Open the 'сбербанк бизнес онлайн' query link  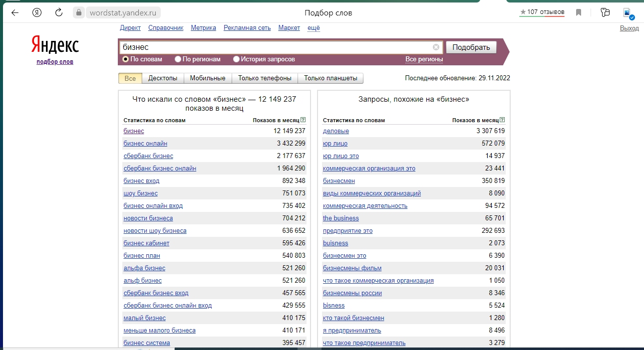pyautogui.click(x=160, y=169)
